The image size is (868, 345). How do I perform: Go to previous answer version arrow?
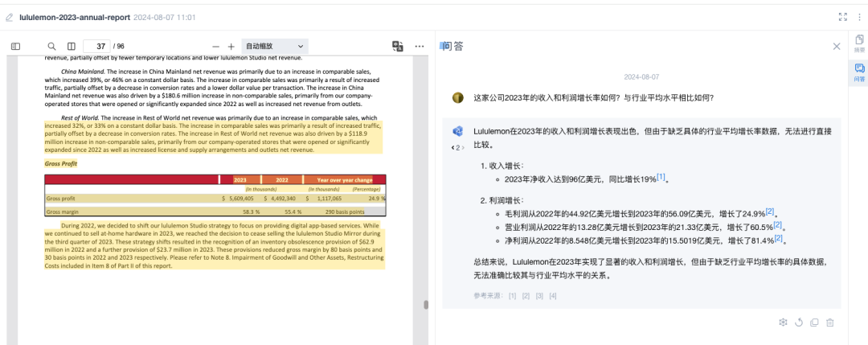(x=452, y=148)
